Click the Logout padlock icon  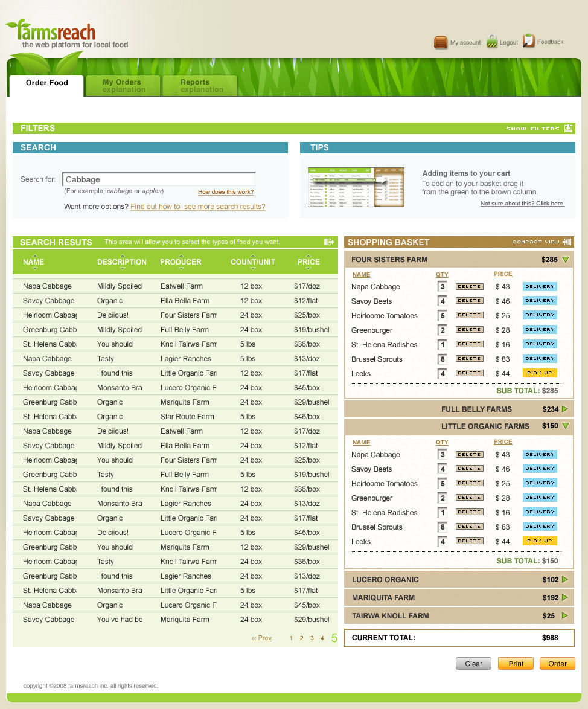click(492, 42)
